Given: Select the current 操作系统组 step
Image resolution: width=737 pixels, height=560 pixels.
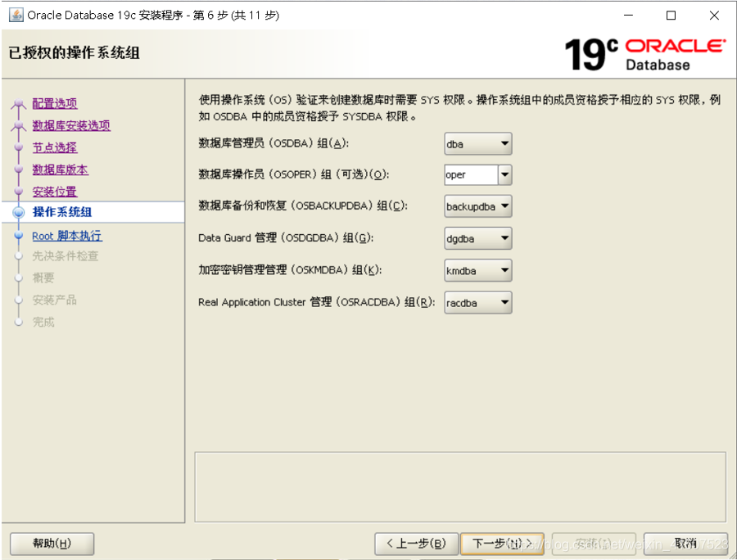Looking at the screenshot, I should point(62,212).
